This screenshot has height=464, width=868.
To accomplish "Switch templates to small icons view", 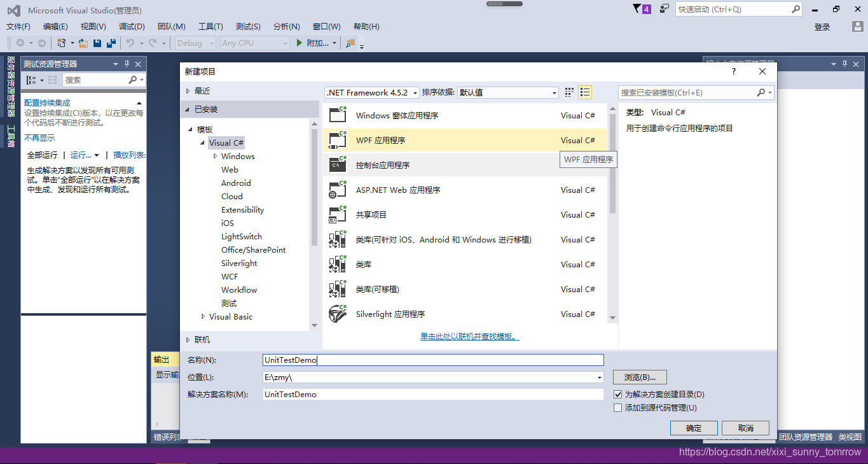I will pyautogui.click(x=569, y=92).
